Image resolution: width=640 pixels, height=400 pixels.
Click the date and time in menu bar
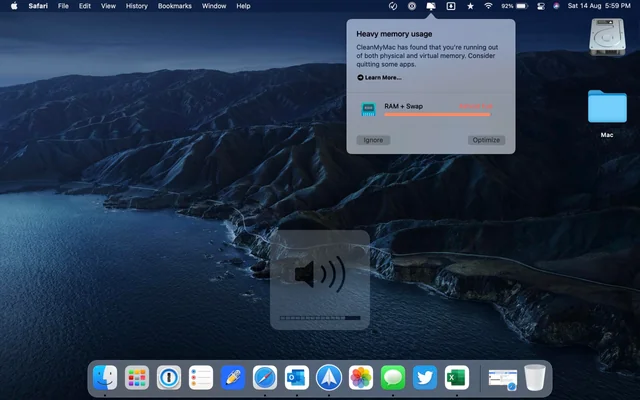tap(599, 6)
